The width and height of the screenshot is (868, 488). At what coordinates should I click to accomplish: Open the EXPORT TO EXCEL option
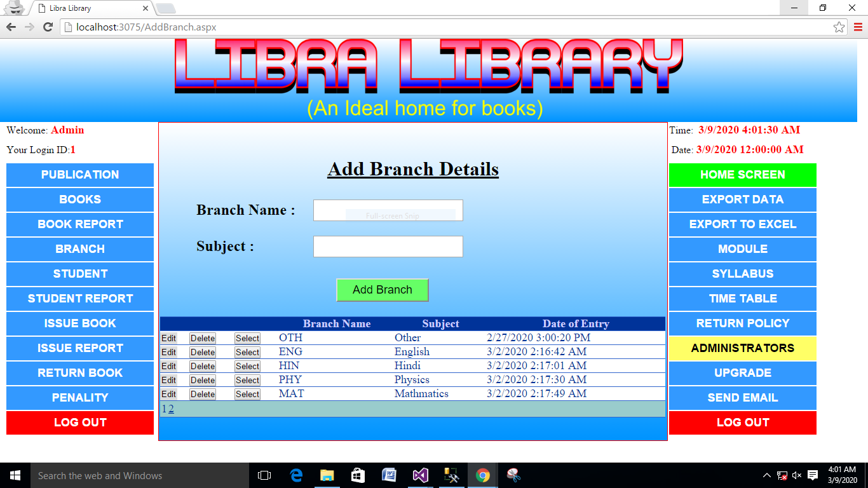point(742,224)
